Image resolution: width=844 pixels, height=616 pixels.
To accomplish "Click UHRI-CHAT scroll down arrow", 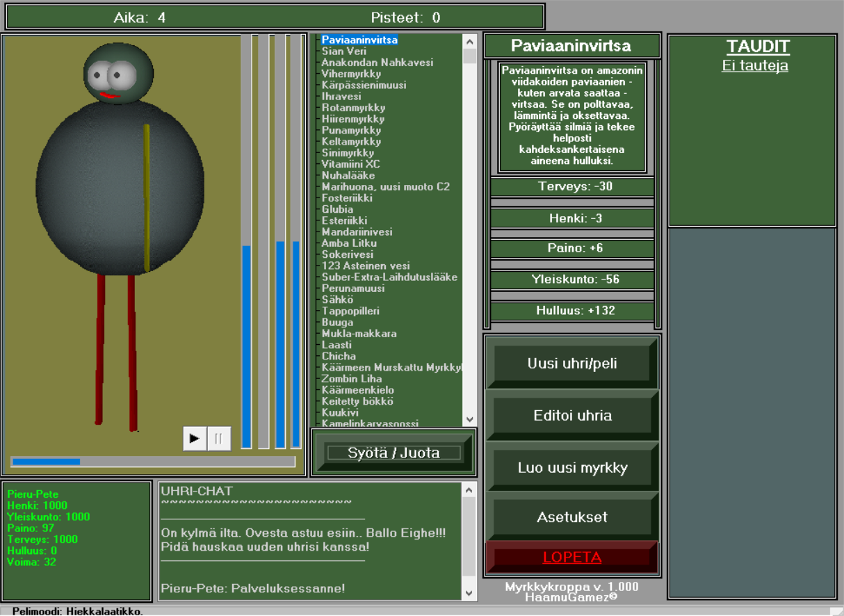I will click(x=469, y=593).
